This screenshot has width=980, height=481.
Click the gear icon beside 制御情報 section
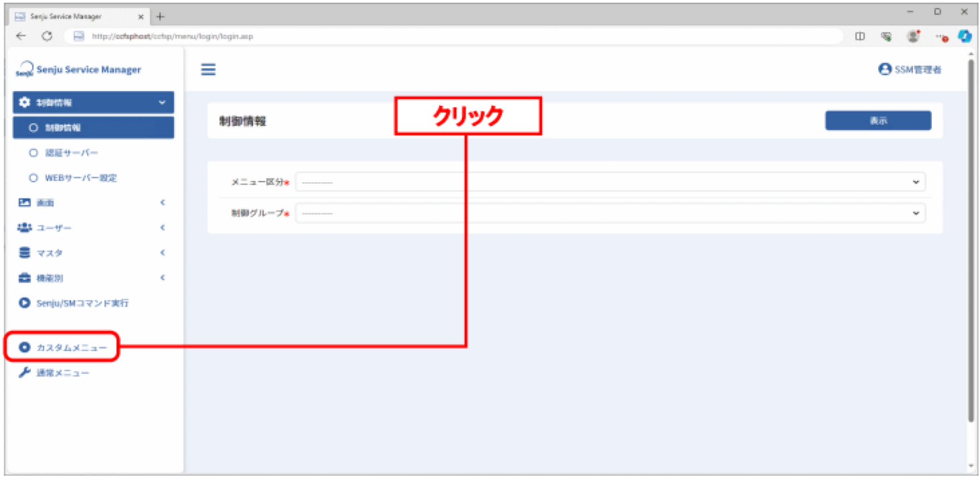24,102
